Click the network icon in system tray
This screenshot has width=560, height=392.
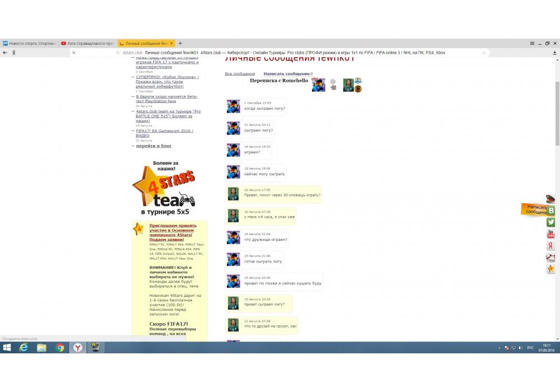(x=514, y=348)
